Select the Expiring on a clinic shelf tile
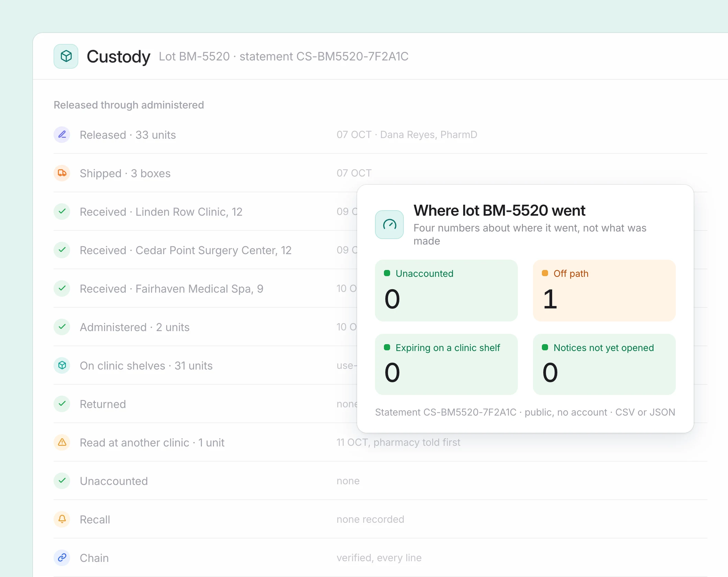This screenshot has width=728, height=577. 446,364
